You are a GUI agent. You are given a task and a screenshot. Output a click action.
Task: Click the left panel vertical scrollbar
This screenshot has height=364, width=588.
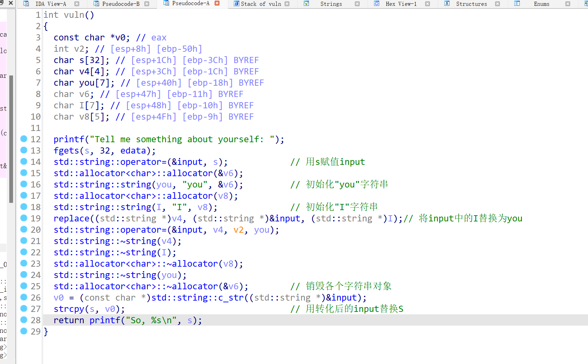tap(11, 139)
